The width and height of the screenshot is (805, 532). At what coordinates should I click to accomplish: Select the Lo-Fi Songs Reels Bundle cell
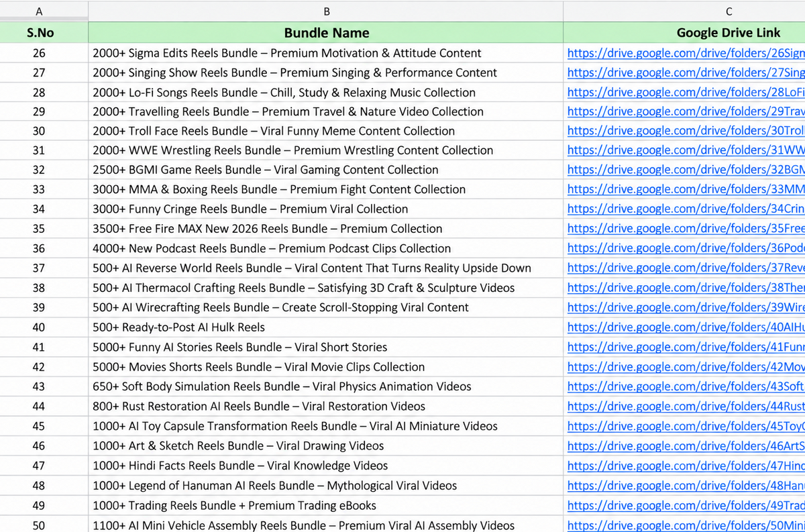pos(326,93)
